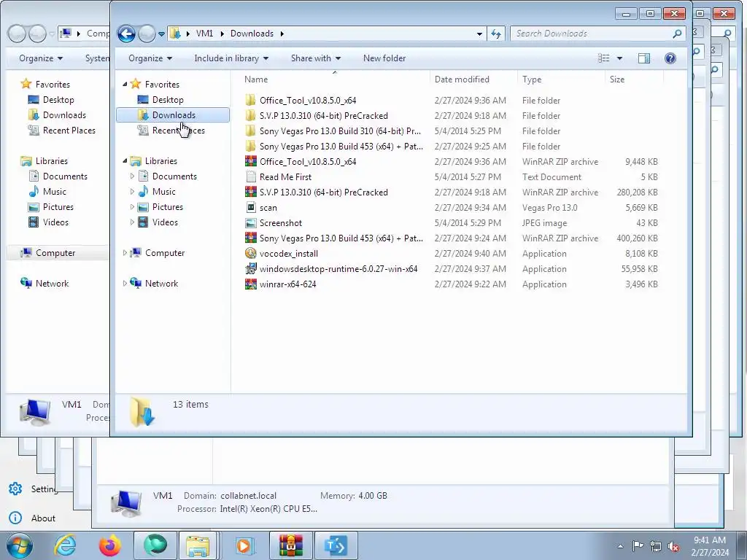
Task: Click the search magnifier icon in Search Downloads
Action: (x=677, y=34)
